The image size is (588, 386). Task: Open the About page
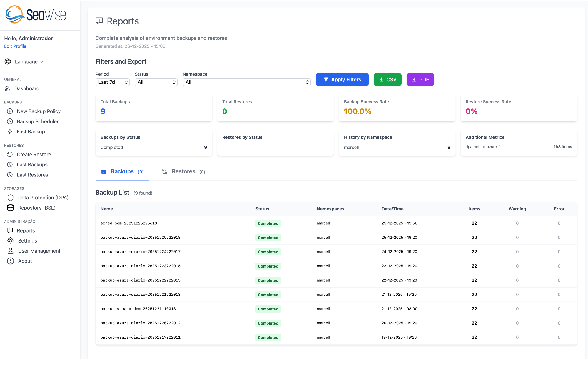pyautogui.click(x=25, y=261)
